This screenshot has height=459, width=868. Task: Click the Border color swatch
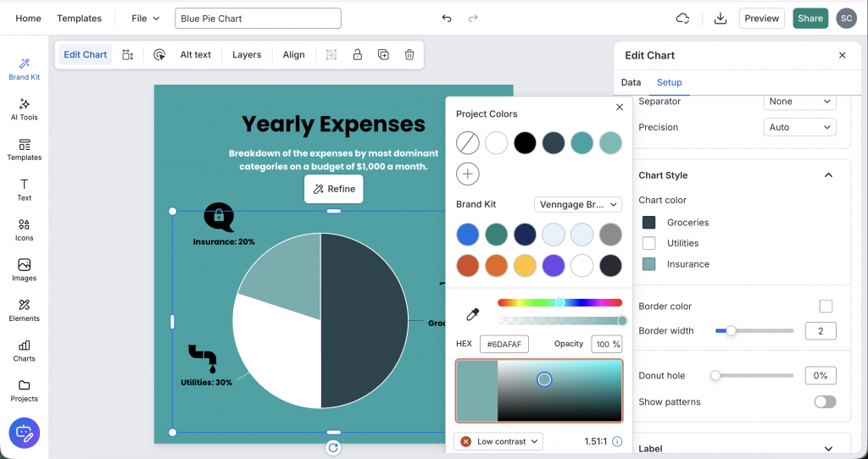(826, 307)
